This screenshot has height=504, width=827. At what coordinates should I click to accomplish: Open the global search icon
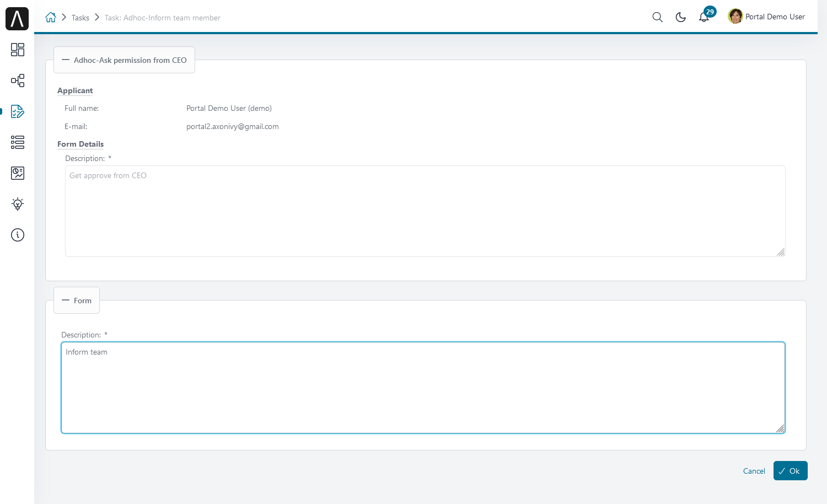657,17
